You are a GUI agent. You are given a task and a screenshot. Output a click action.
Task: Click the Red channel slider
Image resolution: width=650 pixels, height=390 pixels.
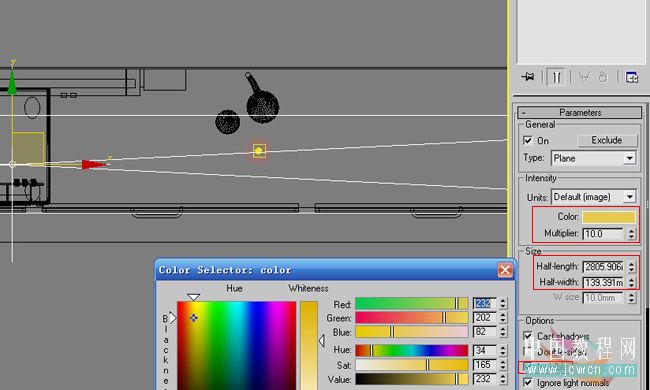[412, 303]
